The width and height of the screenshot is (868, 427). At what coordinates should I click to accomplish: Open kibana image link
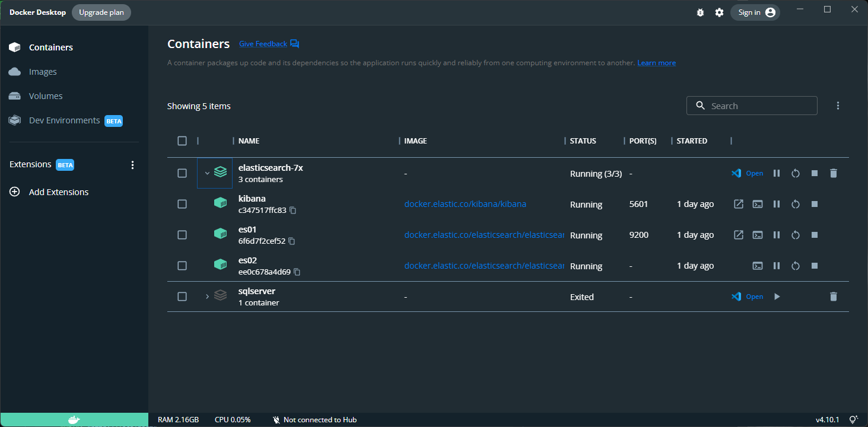(x=465, y=204)
